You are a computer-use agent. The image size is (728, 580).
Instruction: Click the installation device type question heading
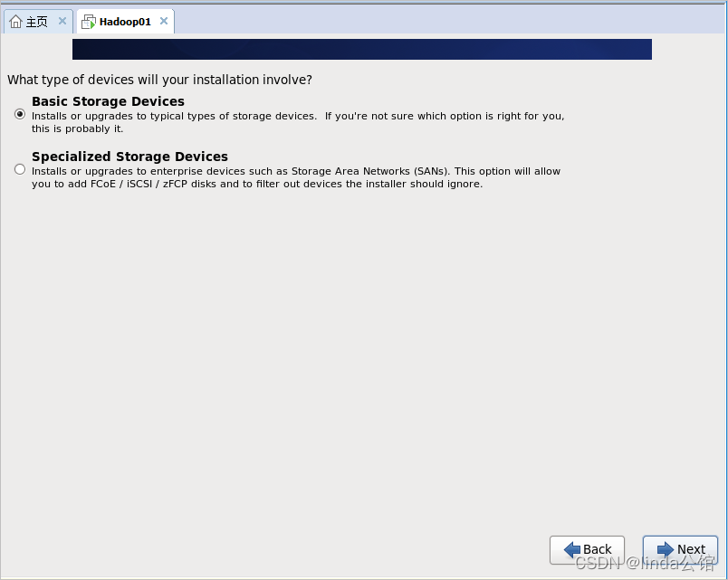click(159, 80)
